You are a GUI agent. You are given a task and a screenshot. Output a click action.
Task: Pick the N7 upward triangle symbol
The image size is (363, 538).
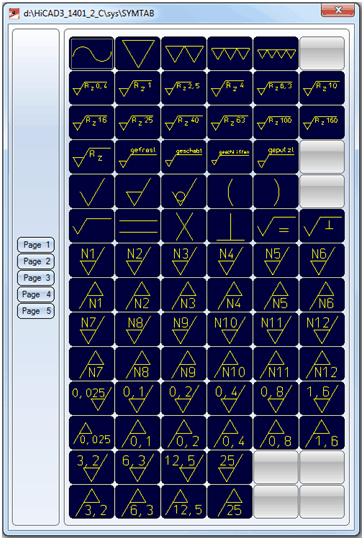point(92,364)
